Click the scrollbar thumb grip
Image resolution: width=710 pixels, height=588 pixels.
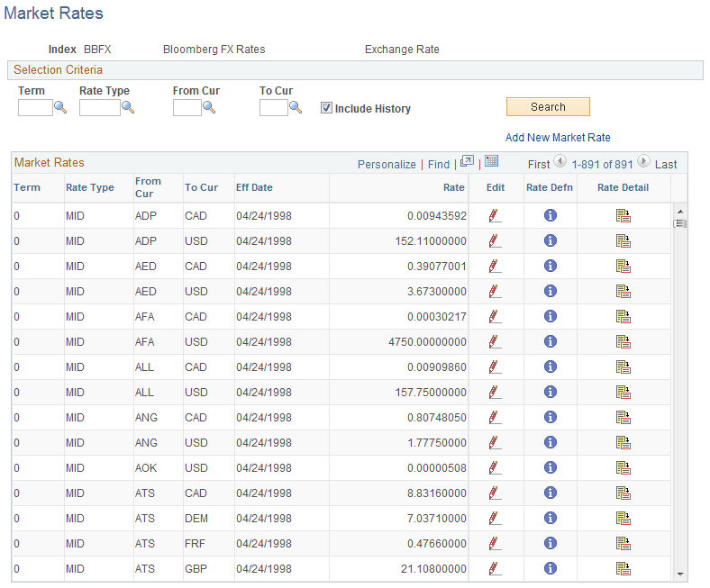[x=680, y=223]
